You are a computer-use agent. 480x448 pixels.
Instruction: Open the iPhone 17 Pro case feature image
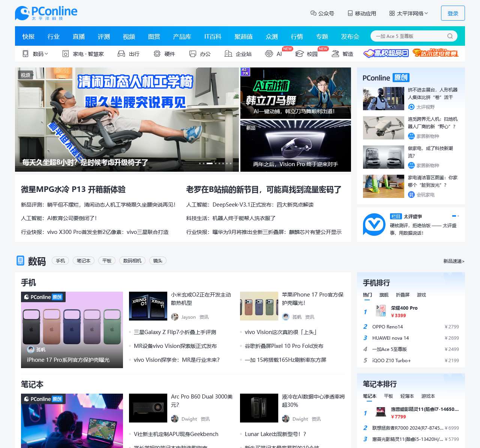click(x=72, y=330)
